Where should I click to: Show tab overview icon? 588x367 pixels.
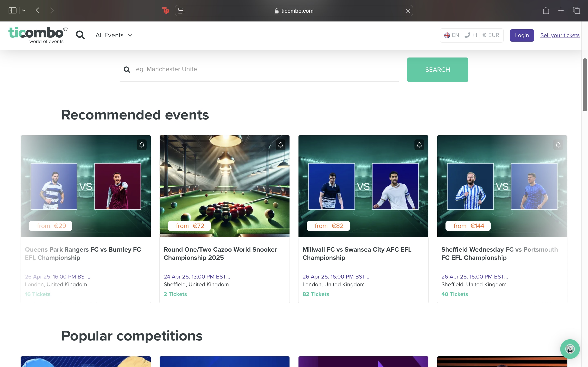pyautogui.click(x=576, y=10)
